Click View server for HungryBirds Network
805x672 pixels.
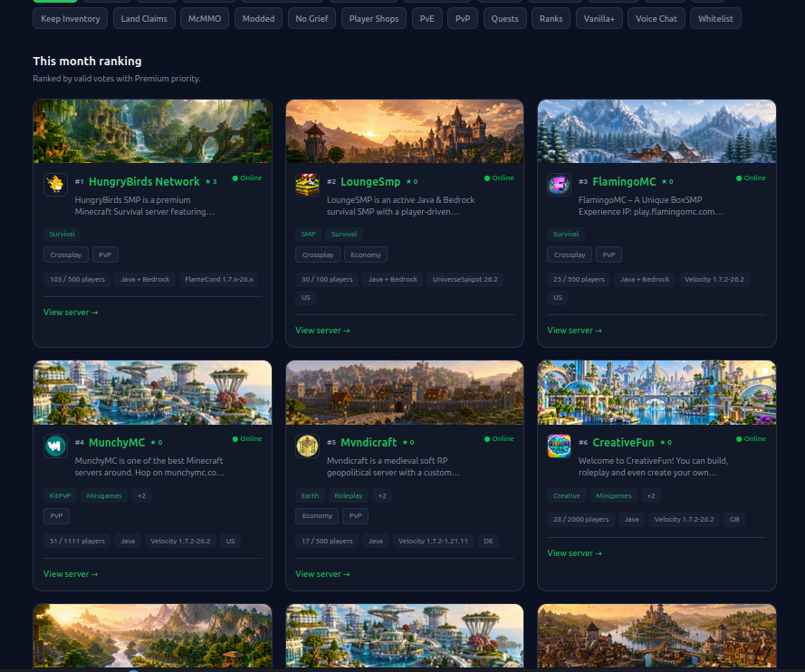[71, 312]
